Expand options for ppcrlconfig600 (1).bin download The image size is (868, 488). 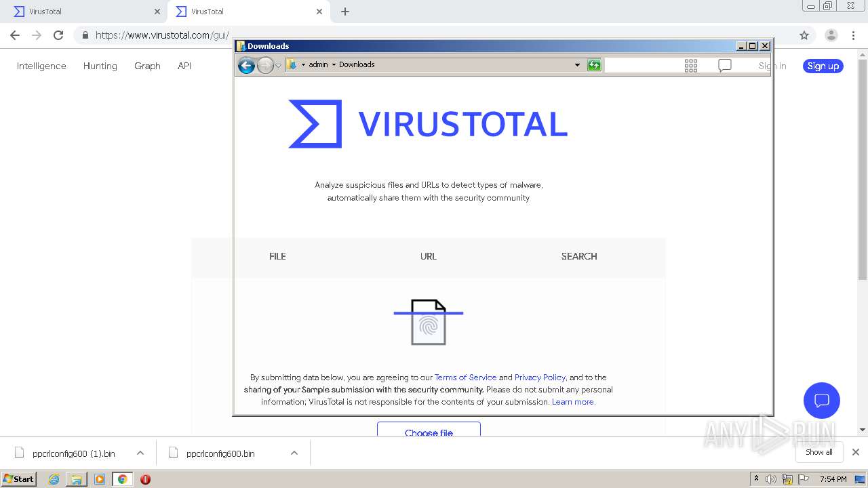140,453
